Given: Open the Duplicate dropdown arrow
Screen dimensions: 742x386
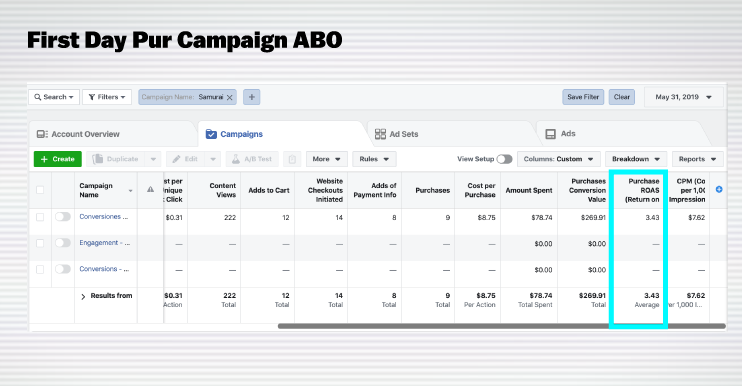Looking at the screenshot, I should pyautogui.click(x=153, y=159).
